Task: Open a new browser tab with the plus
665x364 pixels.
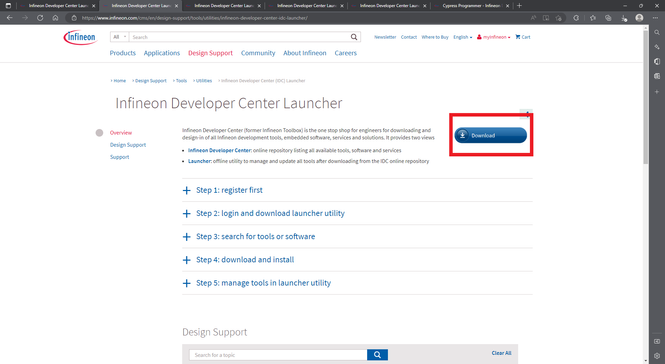Action: pos(519,6)
